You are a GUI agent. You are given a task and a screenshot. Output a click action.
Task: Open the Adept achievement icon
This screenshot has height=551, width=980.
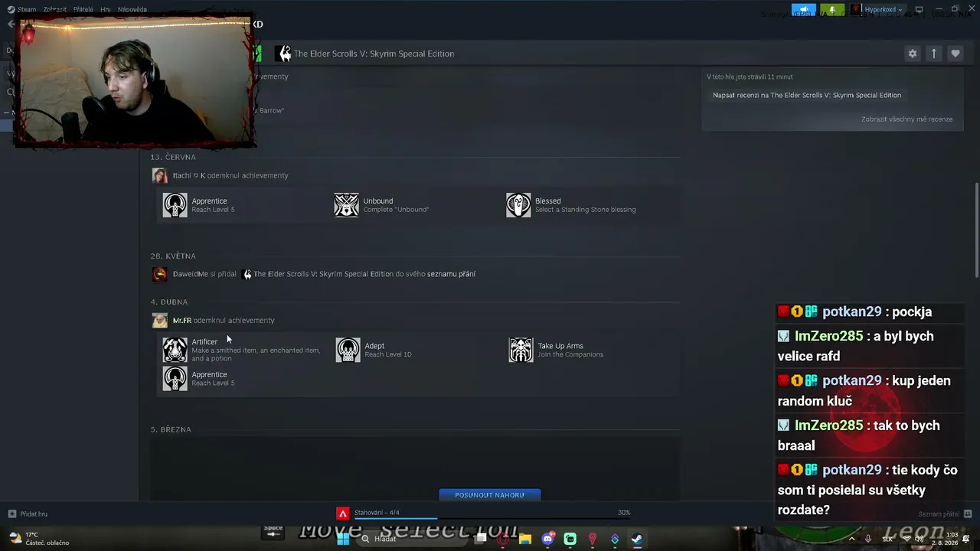click(x=348, y=350)
